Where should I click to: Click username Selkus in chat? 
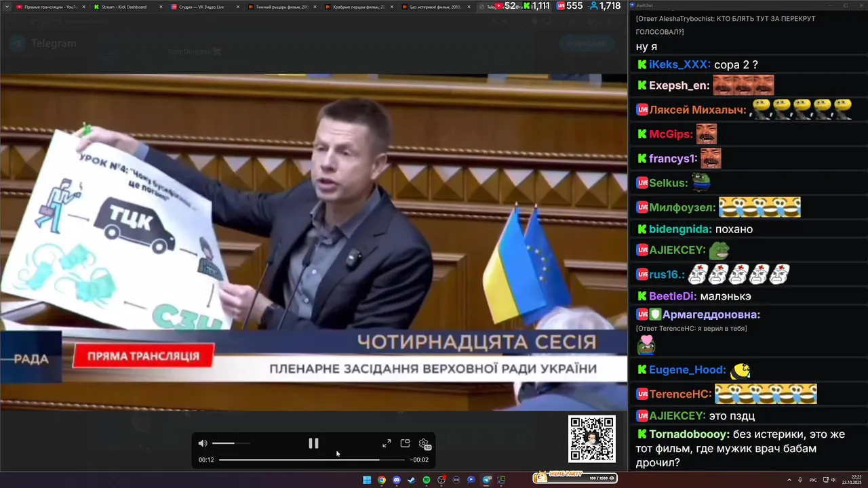(x=669, y=183)
